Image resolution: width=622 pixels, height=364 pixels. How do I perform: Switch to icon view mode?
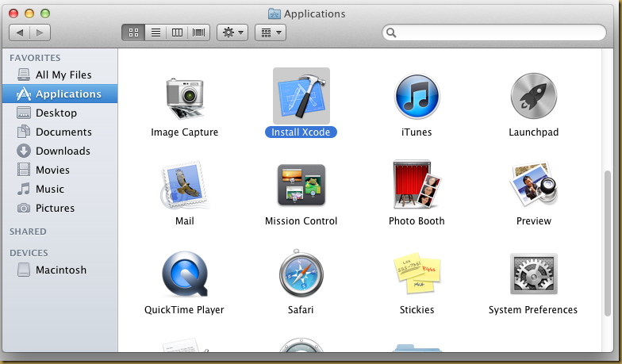[133, 33]
